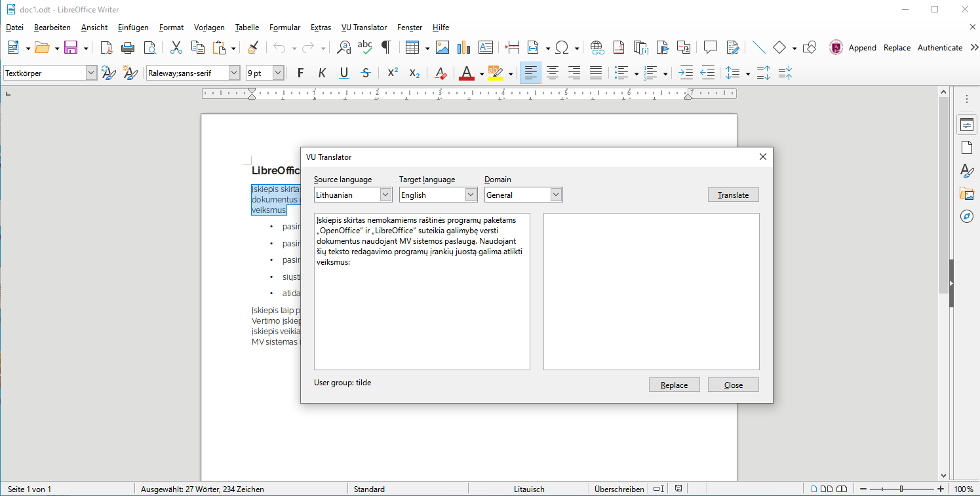Open Sidebar Navigator compass icon
The image size is (980, 496).
pos(966,216)
